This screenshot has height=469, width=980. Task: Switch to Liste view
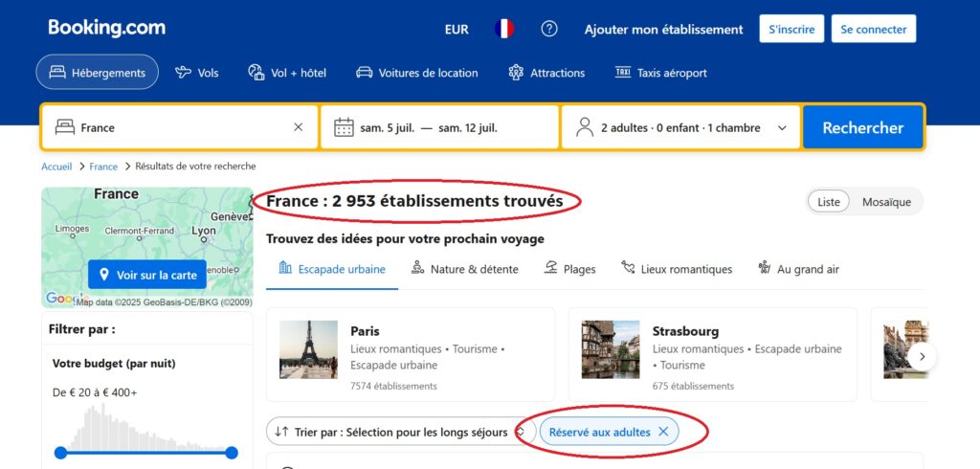click(829, 202)
